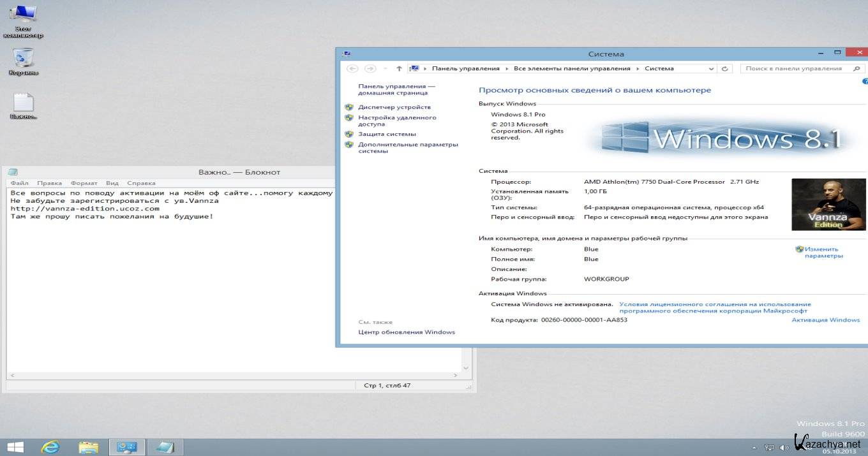
Task: Click Изменить параметры link
Action: (823, 253)
